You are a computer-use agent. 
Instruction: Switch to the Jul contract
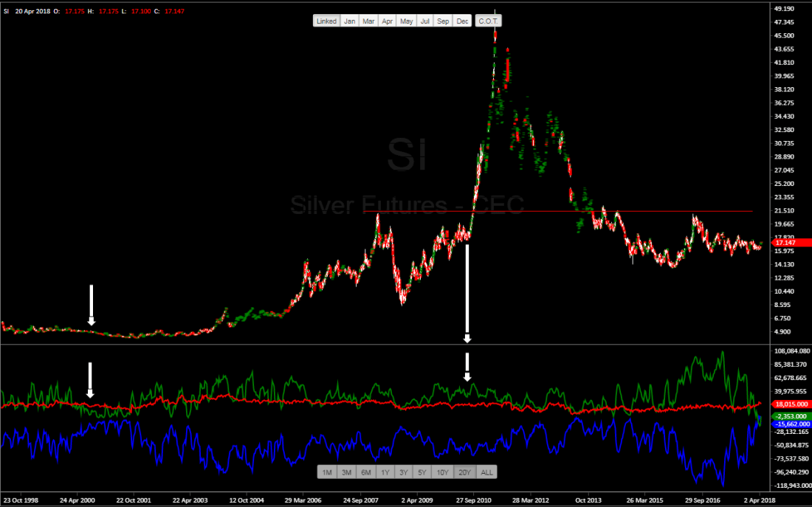click(425, 21)
